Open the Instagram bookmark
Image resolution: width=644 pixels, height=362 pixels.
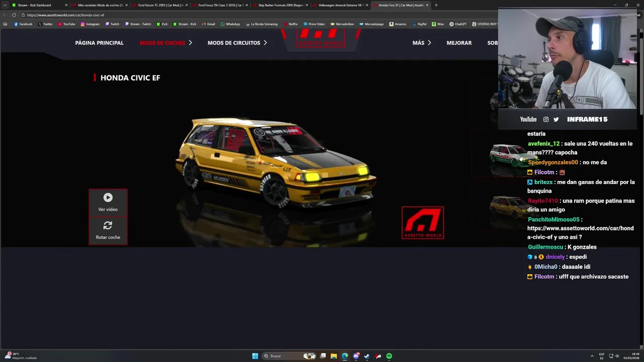90,24
